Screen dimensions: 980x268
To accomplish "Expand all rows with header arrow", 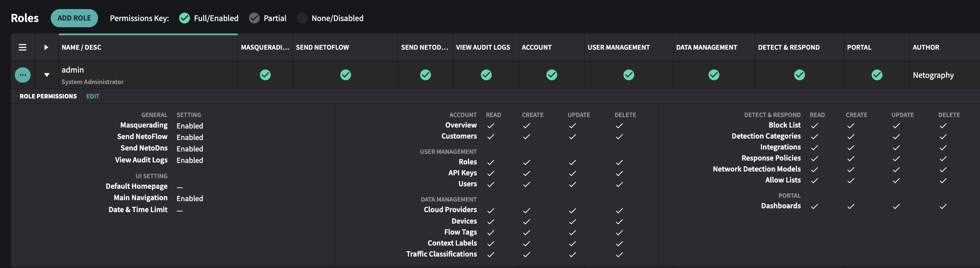I will [x=46, y=47].
